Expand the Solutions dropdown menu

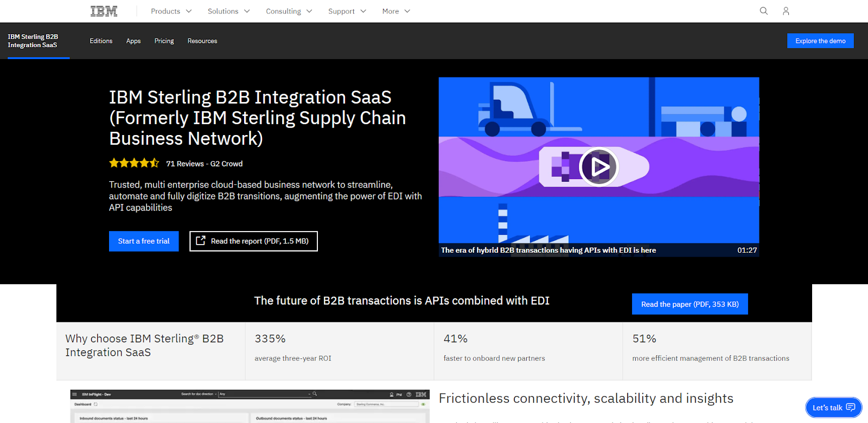228,11
